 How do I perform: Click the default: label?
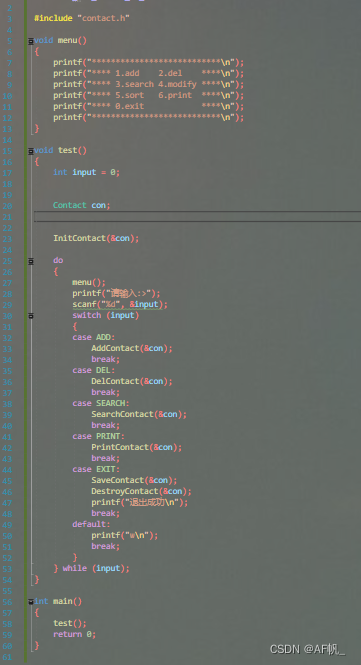coord(91,524)
